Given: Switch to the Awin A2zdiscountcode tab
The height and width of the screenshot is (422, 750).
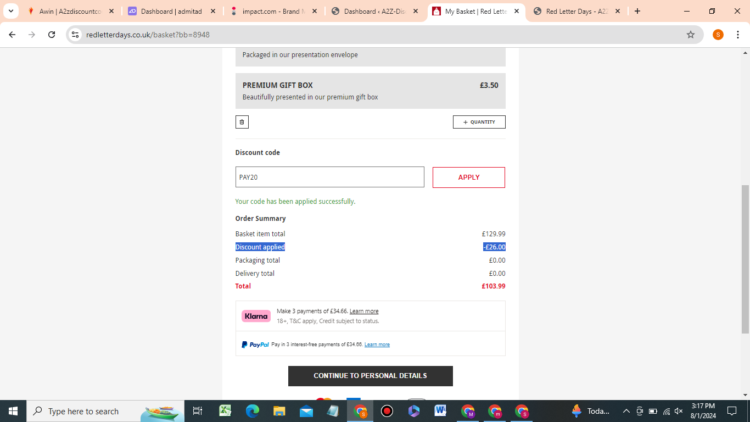Looking at the screenshot, I should (70, 11).
